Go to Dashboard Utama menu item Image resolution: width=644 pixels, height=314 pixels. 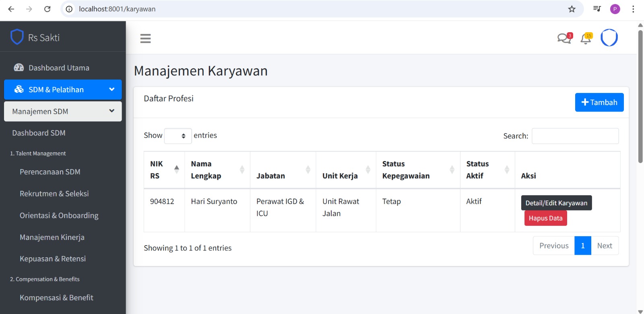coord(59,68)
